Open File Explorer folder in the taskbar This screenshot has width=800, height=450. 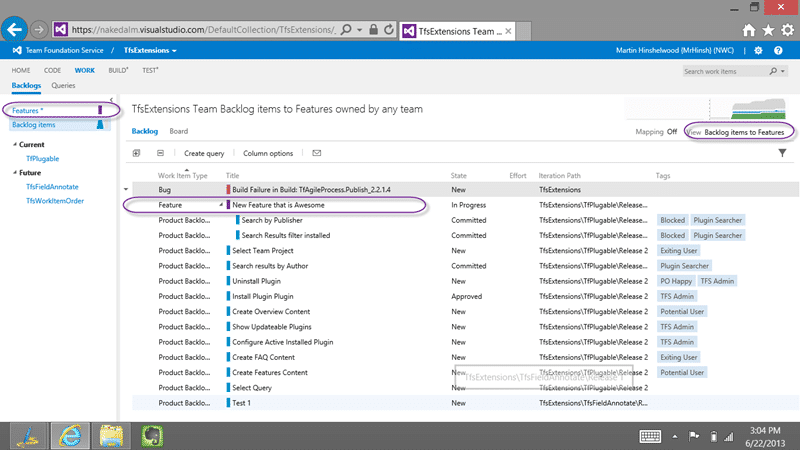(111, 436)
